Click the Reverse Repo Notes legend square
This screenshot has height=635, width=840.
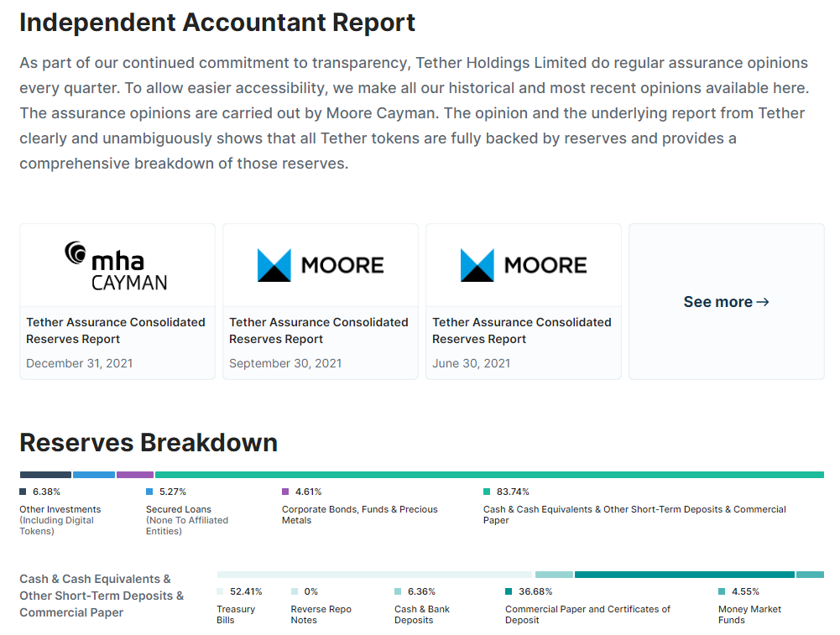tap(295, 591)
